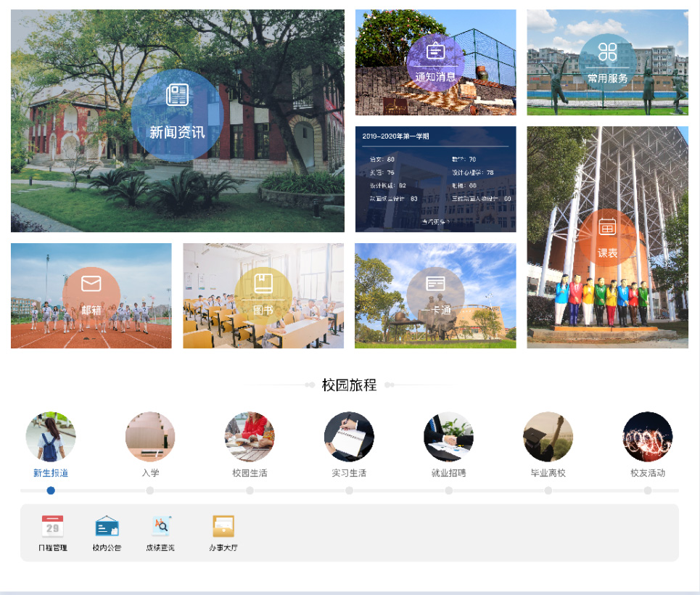Switch to the 入学 journey stage
700x595 pixels.
150,437
